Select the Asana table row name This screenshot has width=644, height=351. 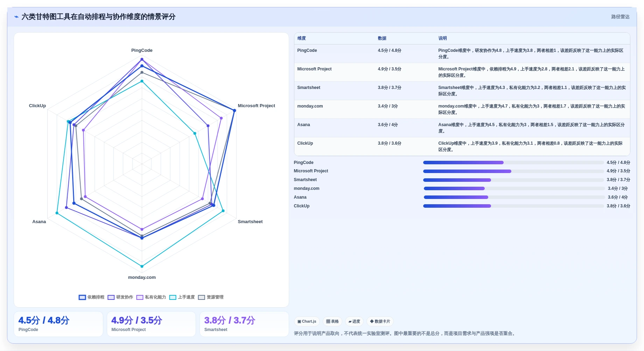[303, 125]
